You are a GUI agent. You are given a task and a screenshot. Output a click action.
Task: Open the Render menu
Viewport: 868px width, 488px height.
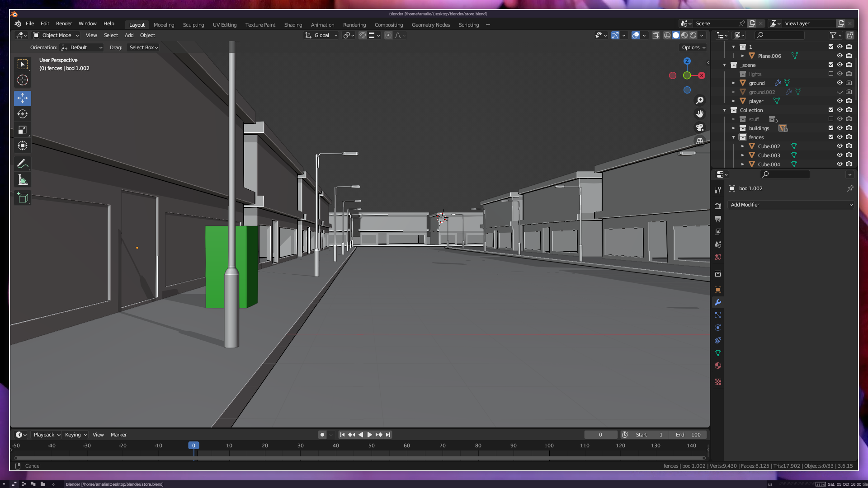click(64, 23)
